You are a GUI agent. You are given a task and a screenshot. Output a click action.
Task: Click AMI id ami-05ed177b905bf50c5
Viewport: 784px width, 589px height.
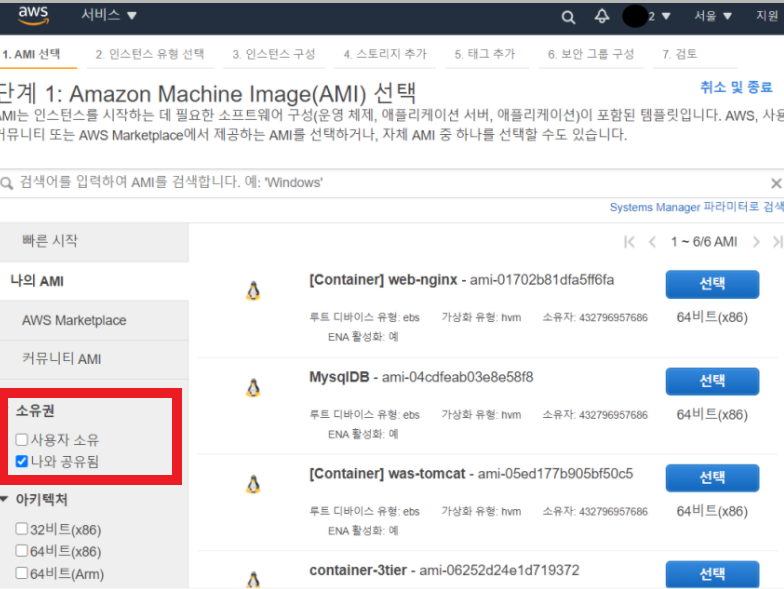tap(556, 474)
